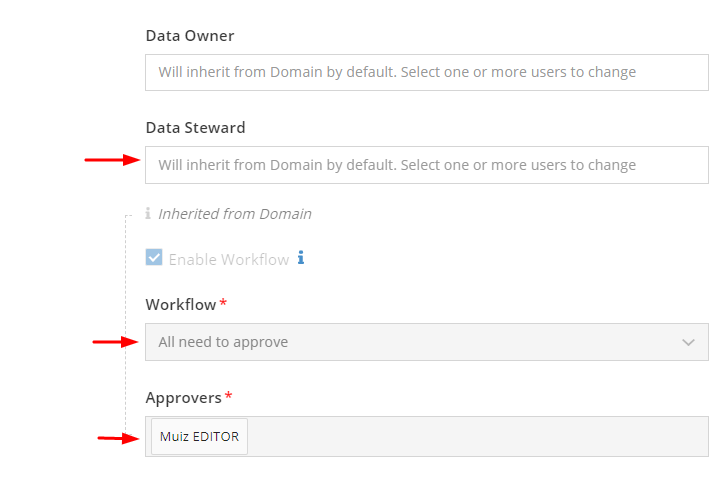Select the Muiz EDITOR approver tag

click(199, 437)
